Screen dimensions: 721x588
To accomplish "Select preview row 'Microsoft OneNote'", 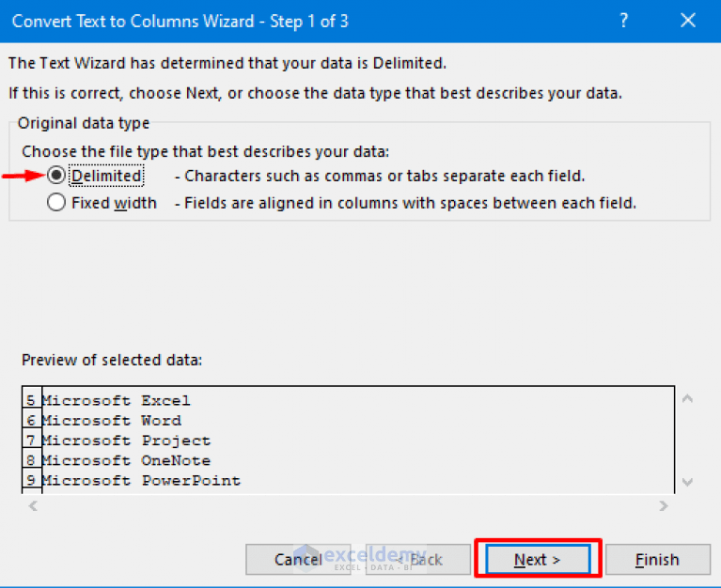I will pos(126,460).
